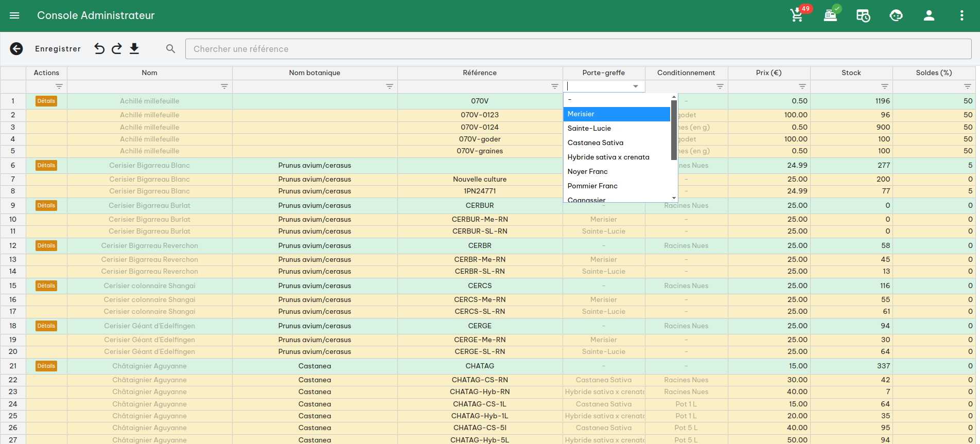Download the table data

point(134,49)
